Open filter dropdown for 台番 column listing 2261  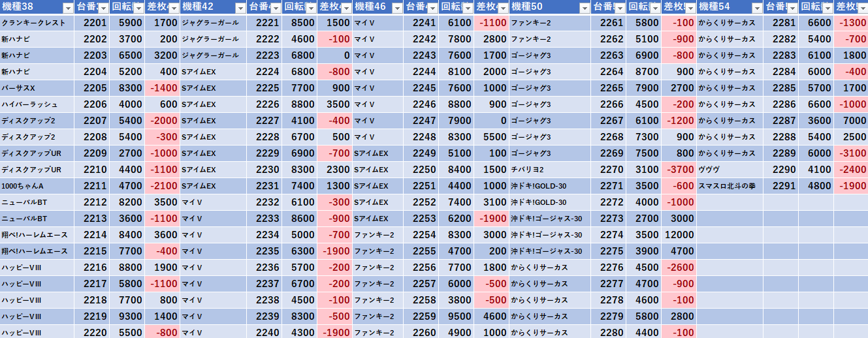(620, 8)
